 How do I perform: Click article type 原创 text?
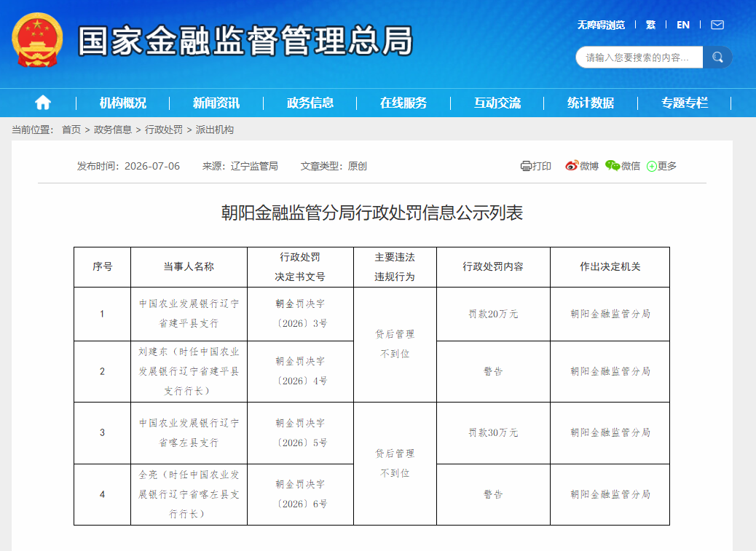(358, 166)
